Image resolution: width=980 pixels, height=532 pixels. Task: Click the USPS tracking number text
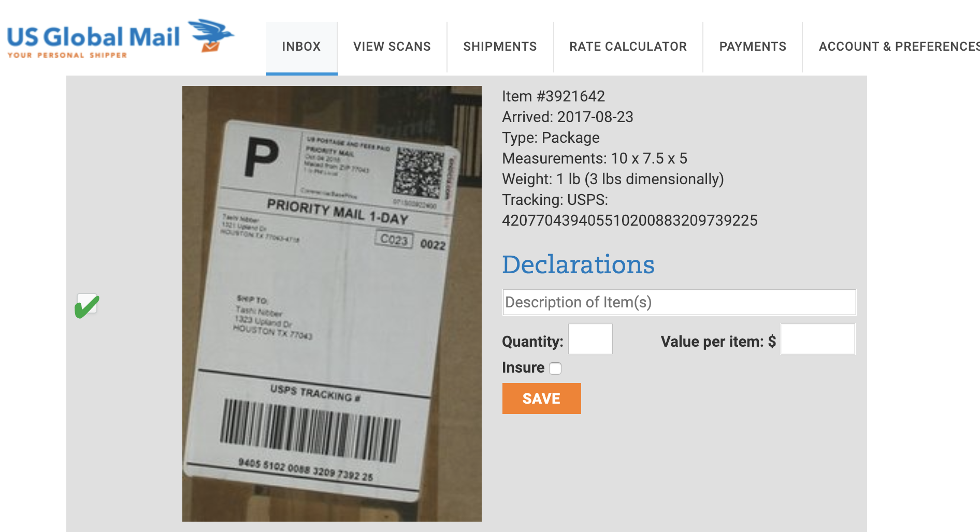pyautogui.click(x=629, y=220)
